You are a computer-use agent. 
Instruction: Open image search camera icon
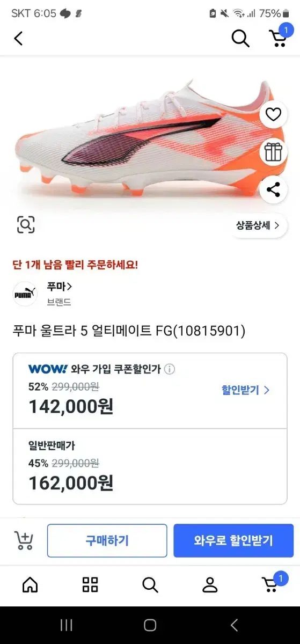[25, 224]
